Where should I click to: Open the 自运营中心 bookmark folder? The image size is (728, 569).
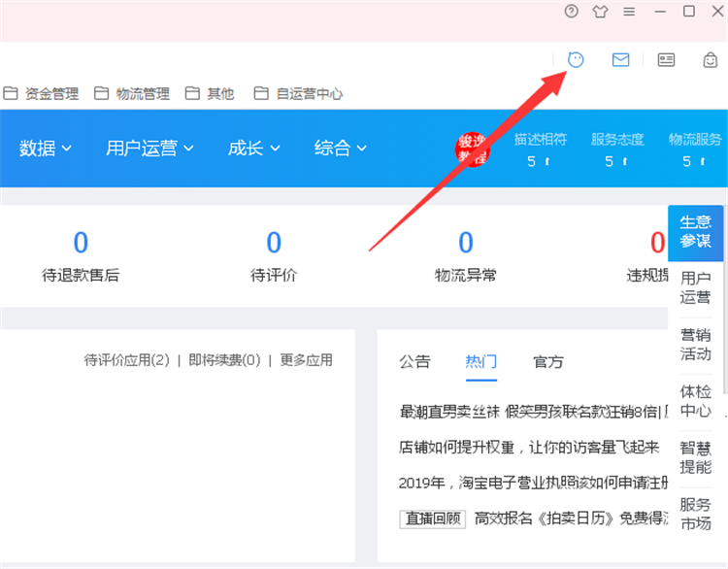pos(298,94)
